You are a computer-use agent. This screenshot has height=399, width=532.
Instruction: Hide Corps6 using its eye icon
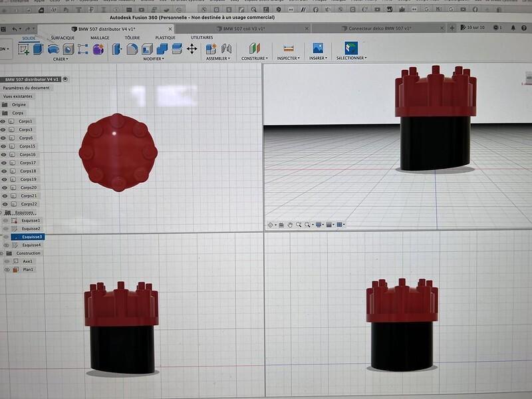pyautogui.click(x=3, y=138)
